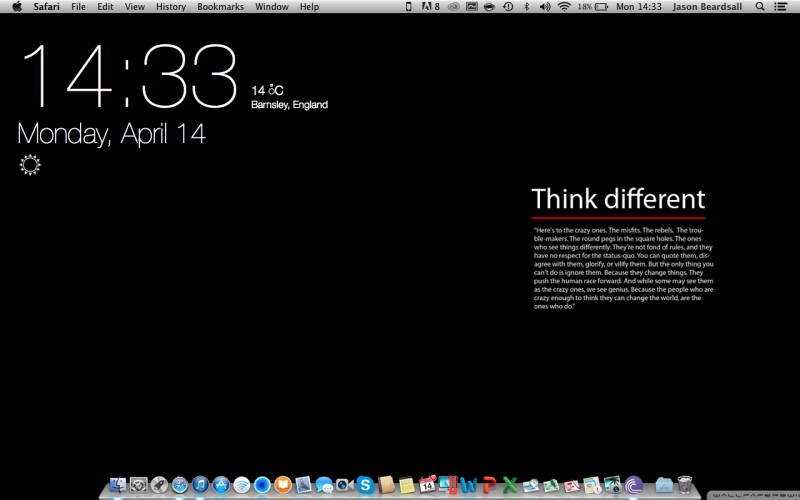The height and width of the screenshot is (500, 800).
Task: Open Microsoft Word blue W icon
Action: (x=468, y=484)
